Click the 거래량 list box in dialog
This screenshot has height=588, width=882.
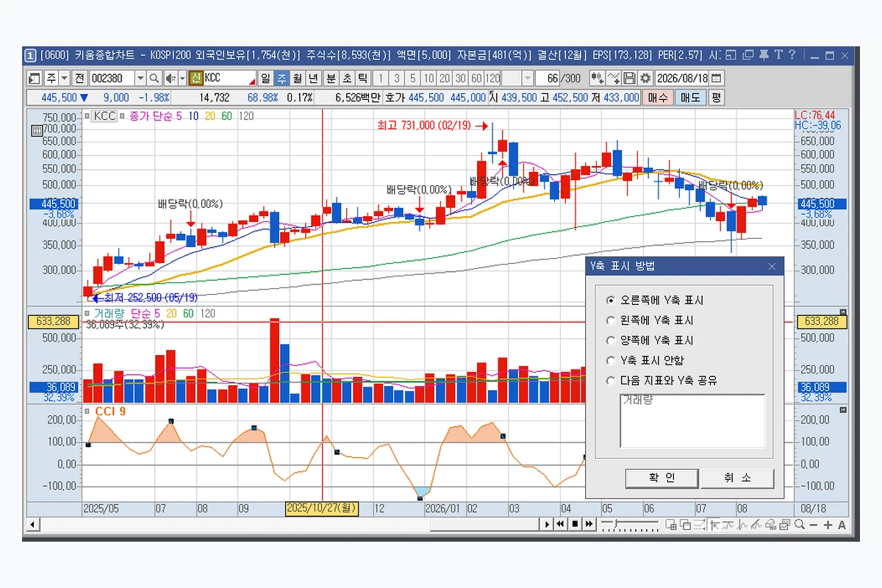coord(692,421)
